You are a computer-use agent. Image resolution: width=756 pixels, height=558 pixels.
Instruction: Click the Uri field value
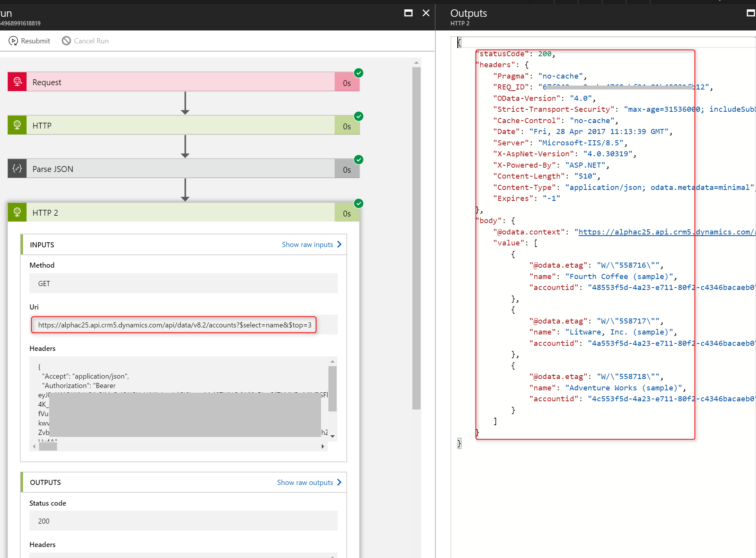pyautogui.click(x=175, y=325)
